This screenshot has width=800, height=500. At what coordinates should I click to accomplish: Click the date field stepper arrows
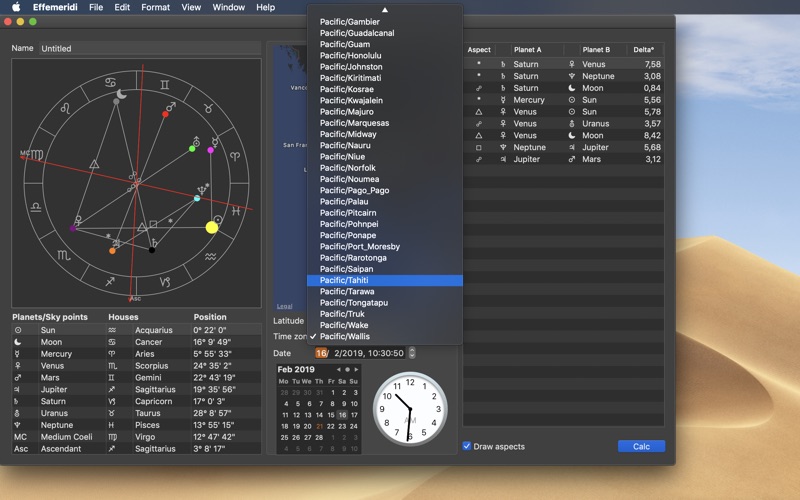click(x=412, y=353)
